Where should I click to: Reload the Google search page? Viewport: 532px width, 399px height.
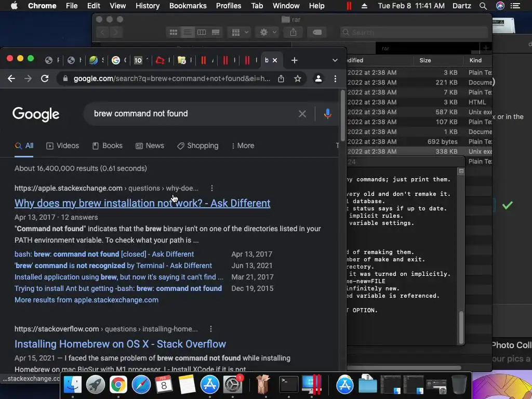pos(45,79)
